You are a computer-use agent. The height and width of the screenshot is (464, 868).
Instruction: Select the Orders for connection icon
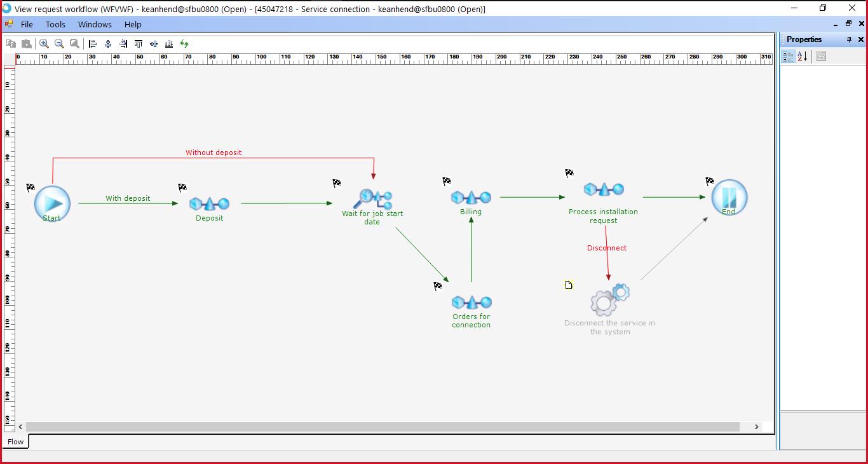pos(471,302)
